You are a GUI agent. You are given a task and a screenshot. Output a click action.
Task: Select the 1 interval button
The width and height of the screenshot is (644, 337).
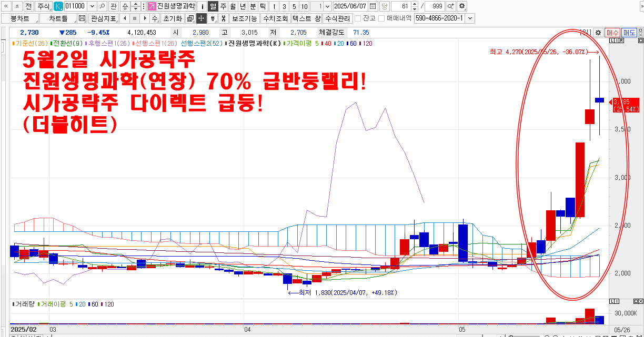pyautogui.click(x=274, y=6)
